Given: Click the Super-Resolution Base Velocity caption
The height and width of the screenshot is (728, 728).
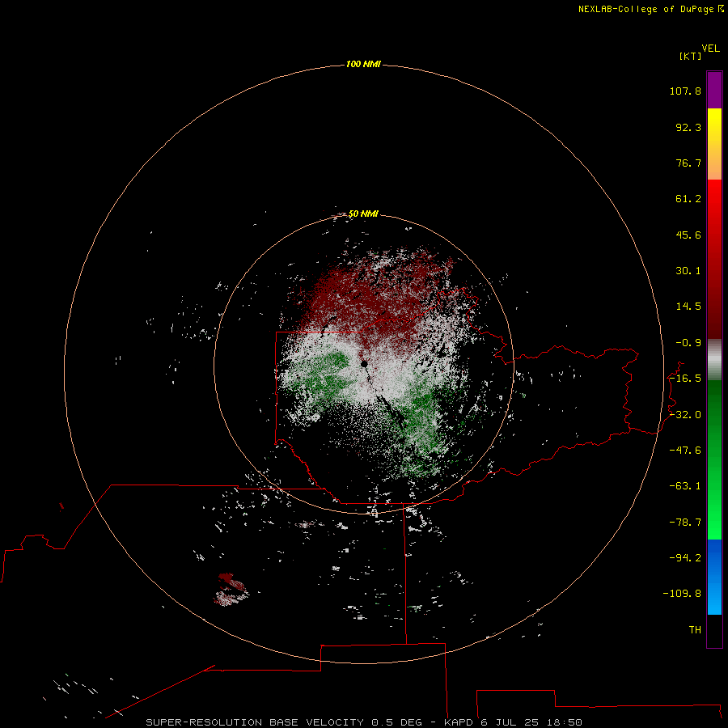Looking at the screenshot, I should tap(364, 722).
